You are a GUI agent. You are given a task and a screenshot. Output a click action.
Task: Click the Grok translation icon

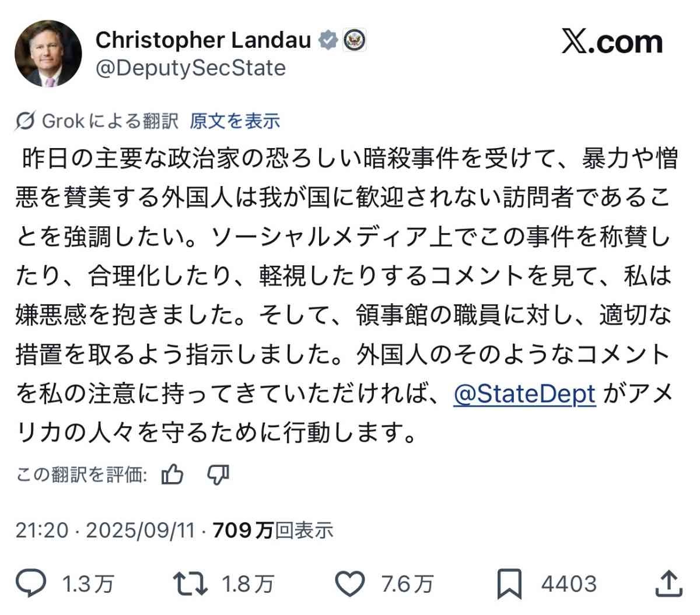[x=25, y=121]
